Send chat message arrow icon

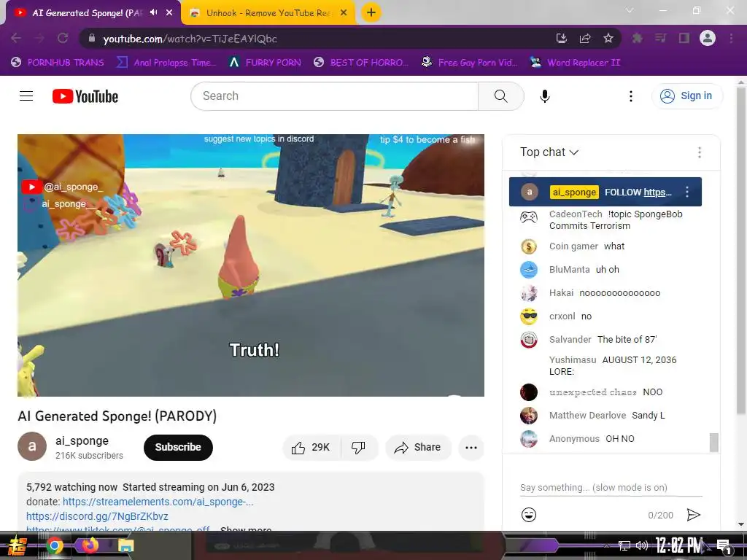click(x=694, y=515)
